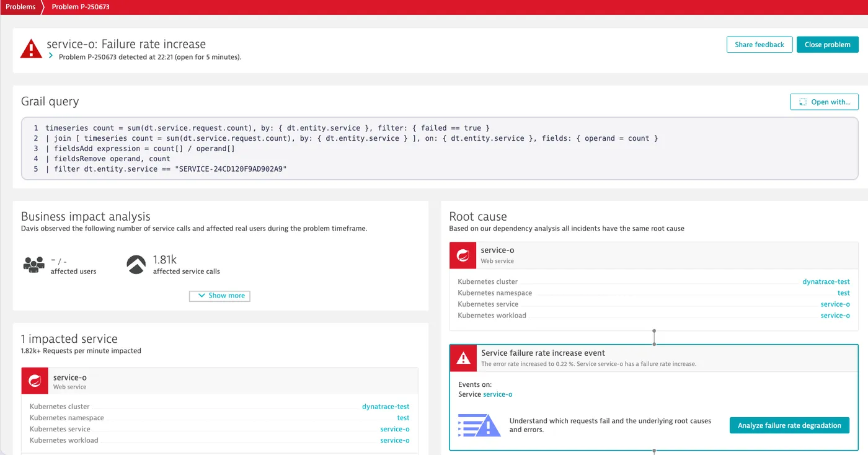
Task: Click Analyze failure rate degradation button
Action: click(x=789, y=425)
